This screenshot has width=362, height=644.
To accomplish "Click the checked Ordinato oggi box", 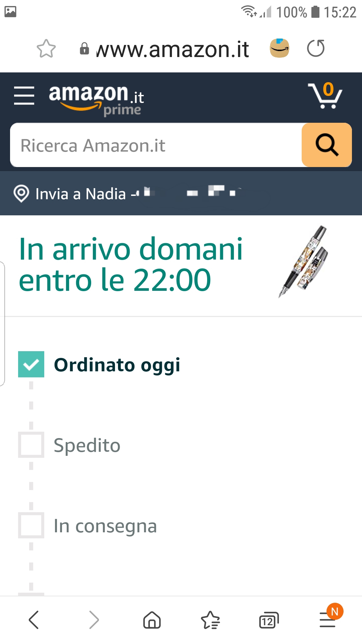I will coord(31,364).
